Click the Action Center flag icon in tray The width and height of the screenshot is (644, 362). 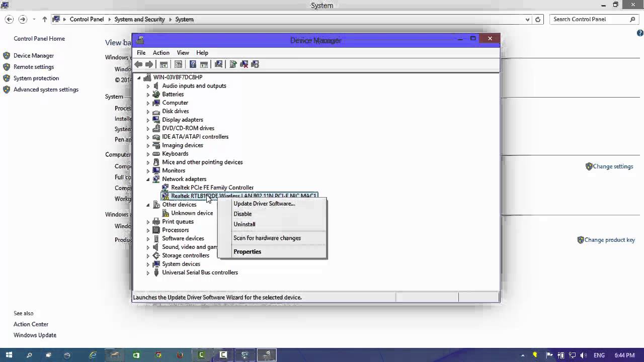coord(549,355)
